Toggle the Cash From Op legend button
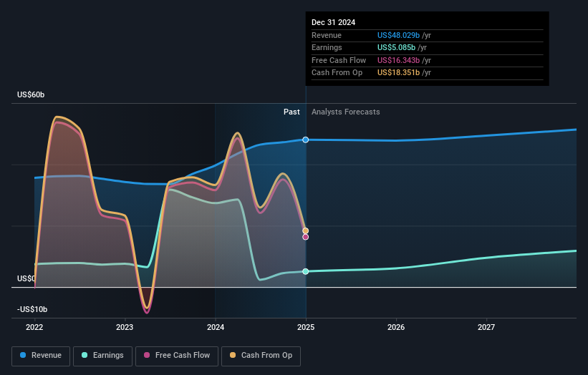 pyautogui.click(x=261, y=356)
